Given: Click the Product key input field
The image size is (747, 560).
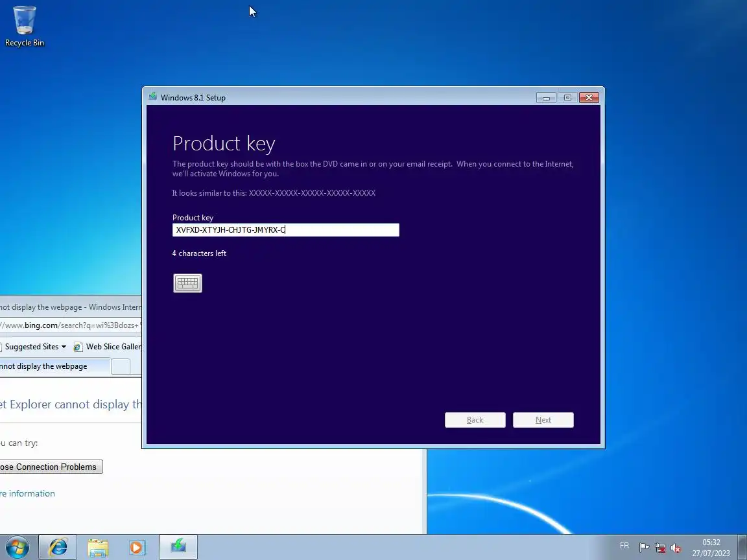Looking at the screenshot, I should point(286,230).
